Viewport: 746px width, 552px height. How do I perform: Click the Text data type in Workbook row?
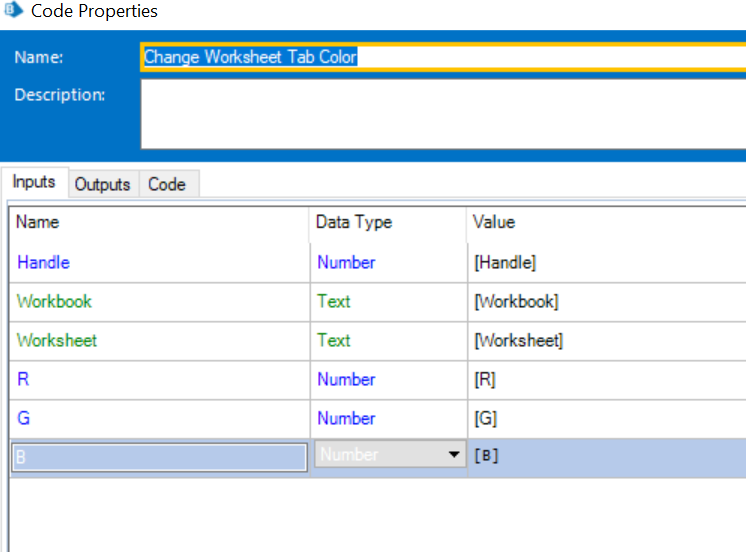point(334,301)
